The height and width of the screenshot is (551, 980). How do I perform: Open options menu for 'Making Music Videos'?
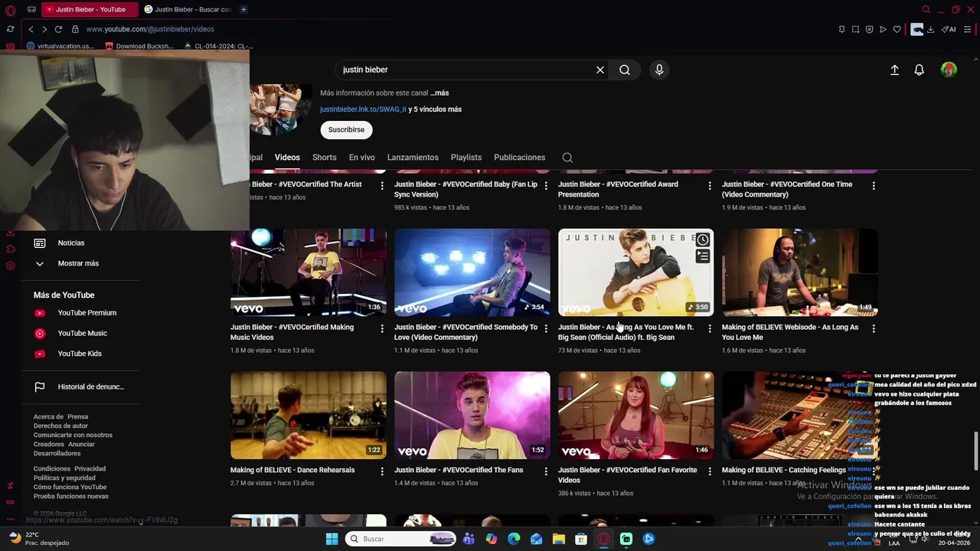coord(382,328)
